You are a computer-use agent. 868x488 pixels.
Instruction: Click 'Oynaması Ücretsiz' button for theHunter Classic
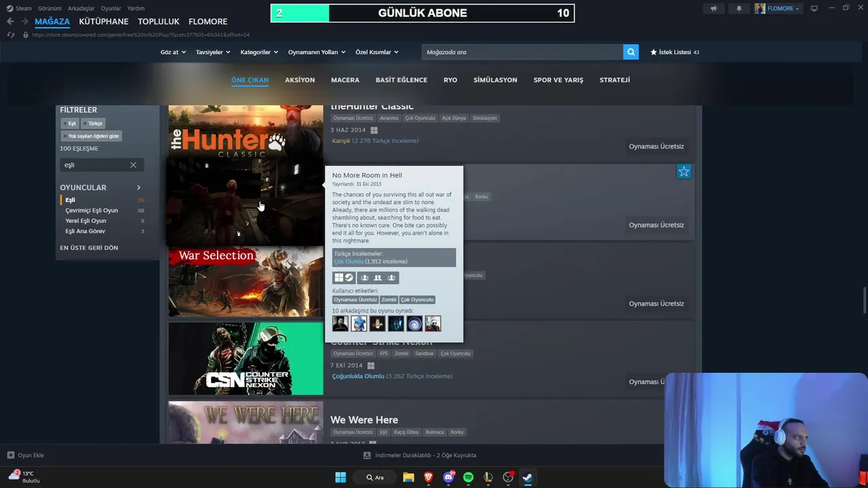click(656, 146)
